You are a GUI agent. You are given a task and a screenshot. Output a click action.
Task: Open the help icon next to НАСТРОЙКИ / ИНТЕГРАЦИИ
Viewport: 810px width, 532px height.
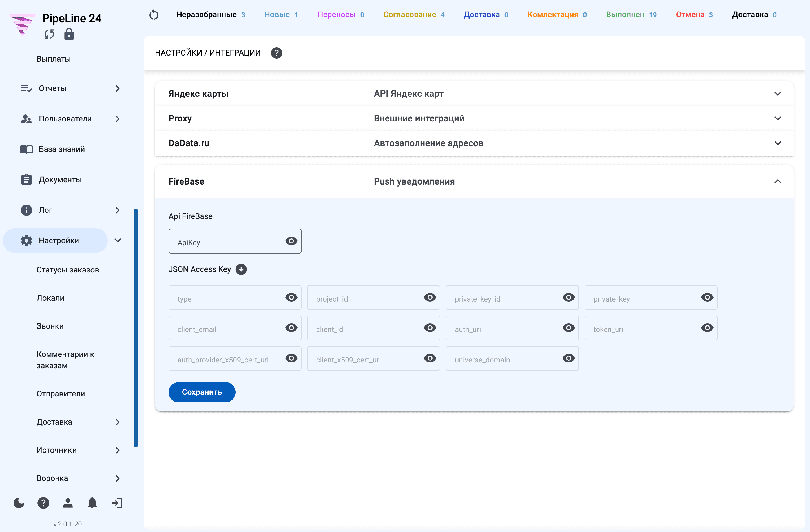click(276, 53)
